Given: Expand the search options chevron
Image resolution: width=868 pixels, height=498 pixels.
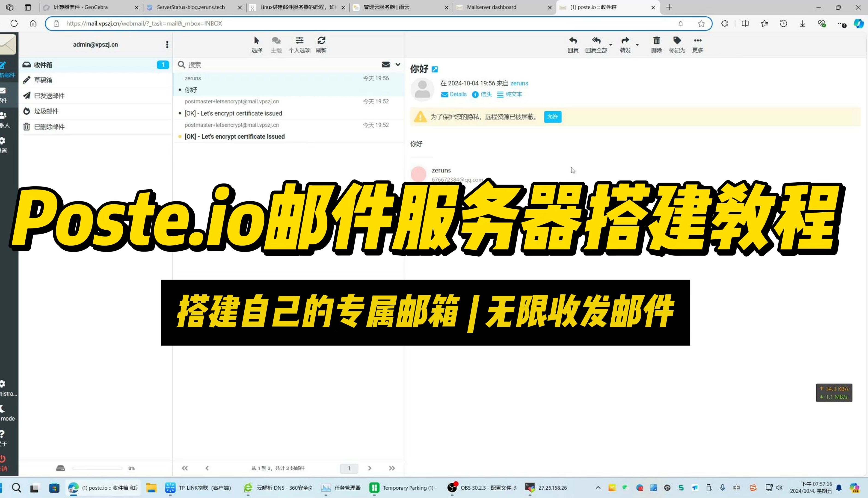Looking at the screenshot, I should click(x=398, y=64).
